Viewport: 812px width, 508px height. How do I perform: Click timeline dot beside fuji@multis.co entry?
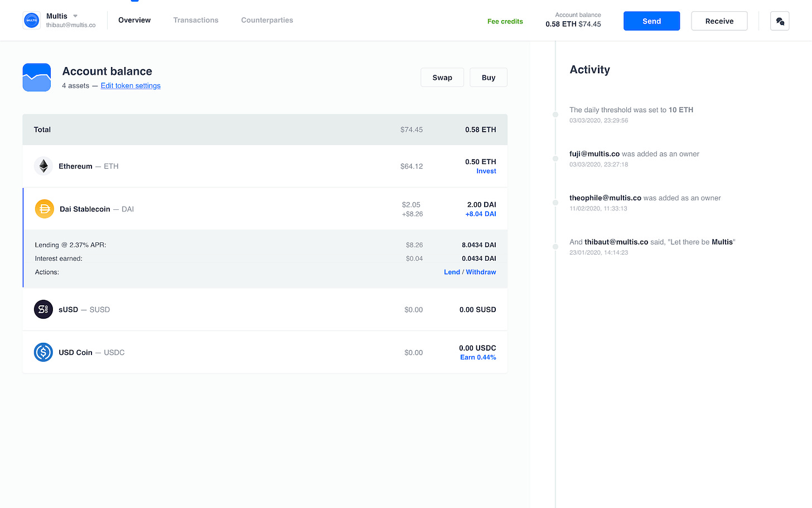point(555,159)
